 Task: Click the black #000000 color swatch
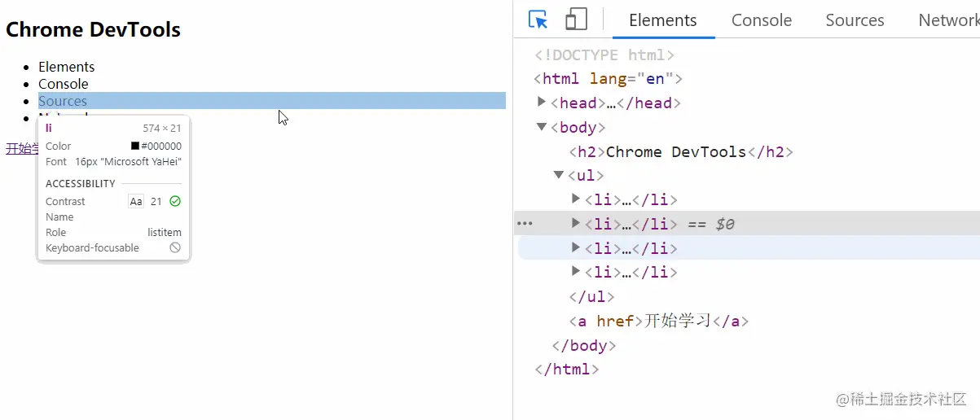pos(135,146)
